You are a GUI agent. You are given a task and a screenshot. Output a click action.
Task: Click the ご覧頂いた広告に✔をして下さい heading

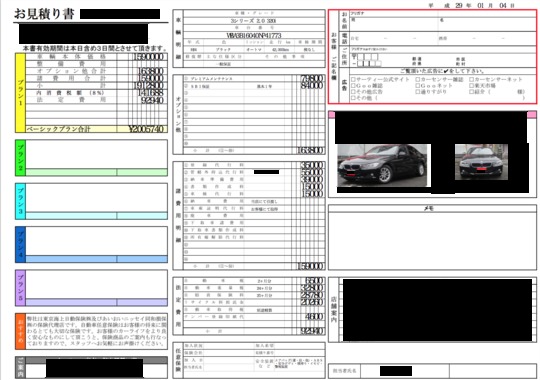click(442, 71)
